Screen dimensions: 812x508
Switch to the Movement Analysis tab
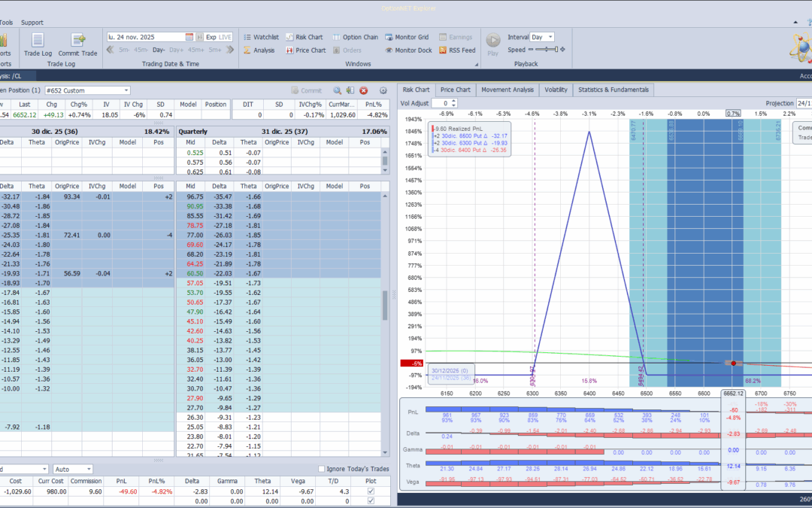click(x=507, y=90)
